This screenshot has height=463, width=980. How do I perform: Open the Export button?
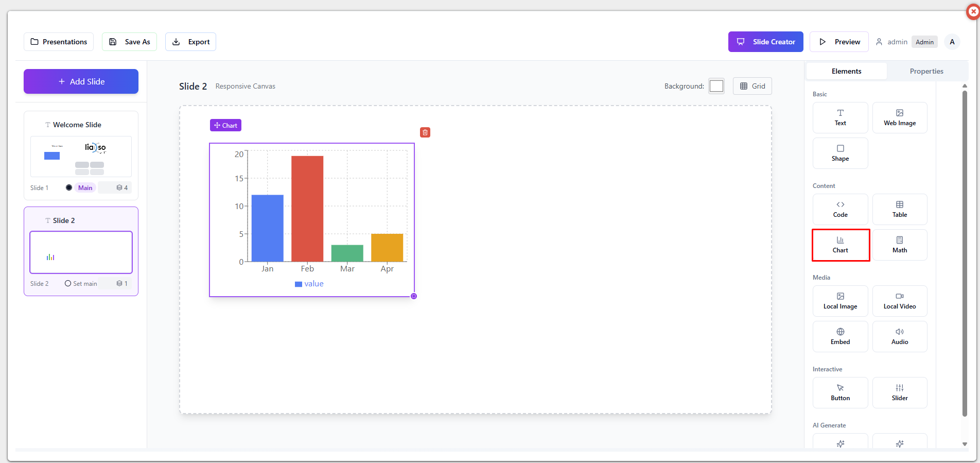[x=190, y=42]
